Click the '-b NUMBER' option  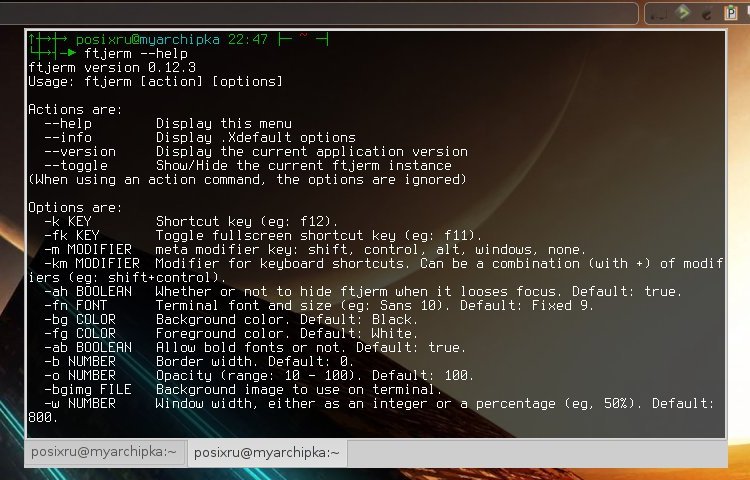[x=80, y=361]
